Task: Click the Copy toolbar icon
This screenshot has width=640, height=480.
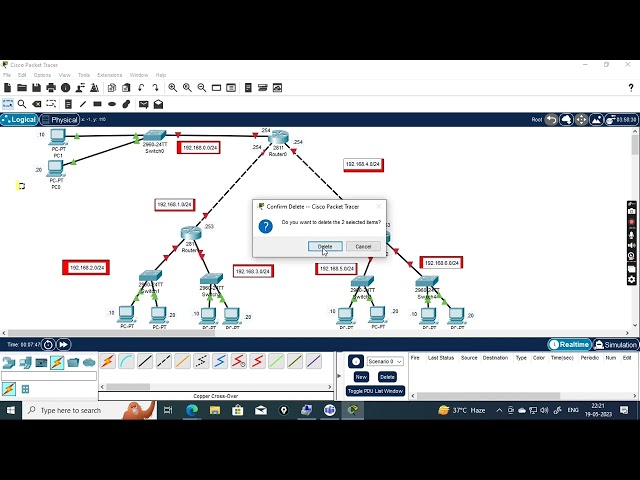Action: pyautogui.click(x=112, y=88)
